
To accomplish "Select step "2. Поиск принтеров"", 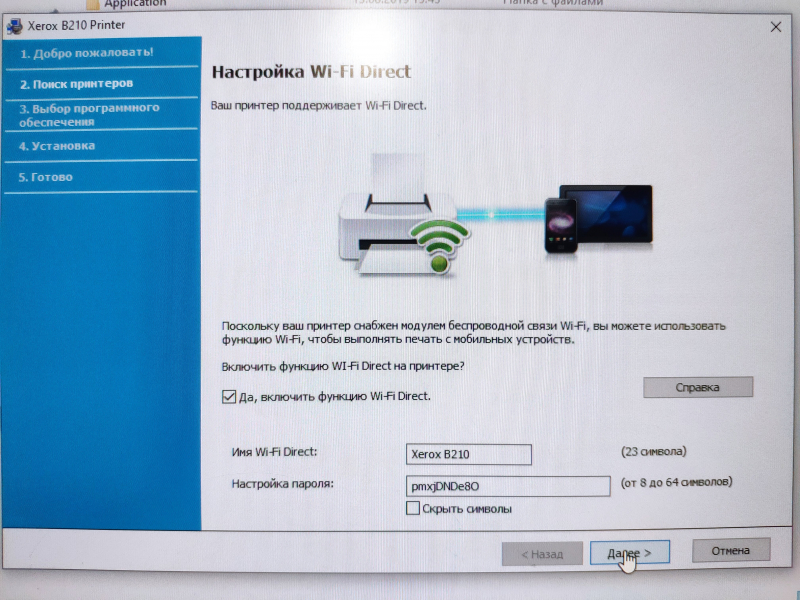I will (x=76, y=84).
